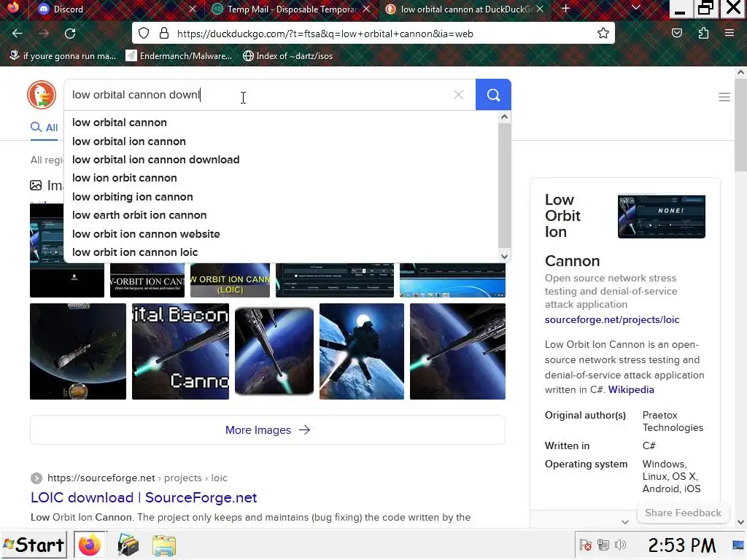Click the Share Feedback button
The image size is (747, 560).
click(x=683, y=513)
